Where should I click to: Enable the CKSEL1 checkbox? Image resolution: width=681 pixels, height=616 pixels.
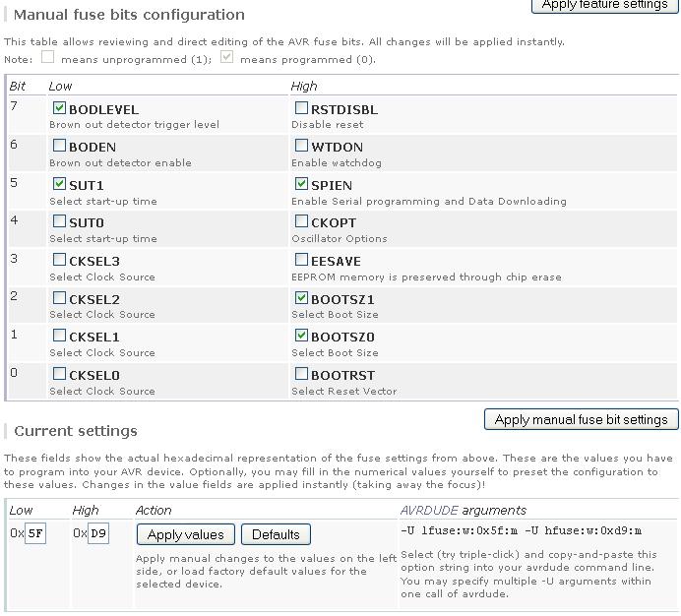(59, 336)
